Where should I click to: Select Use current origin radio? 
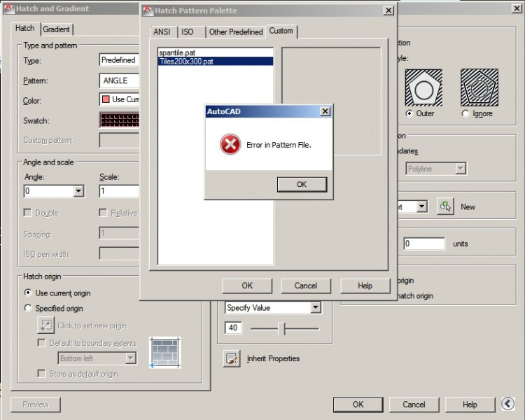coord(28,293)
